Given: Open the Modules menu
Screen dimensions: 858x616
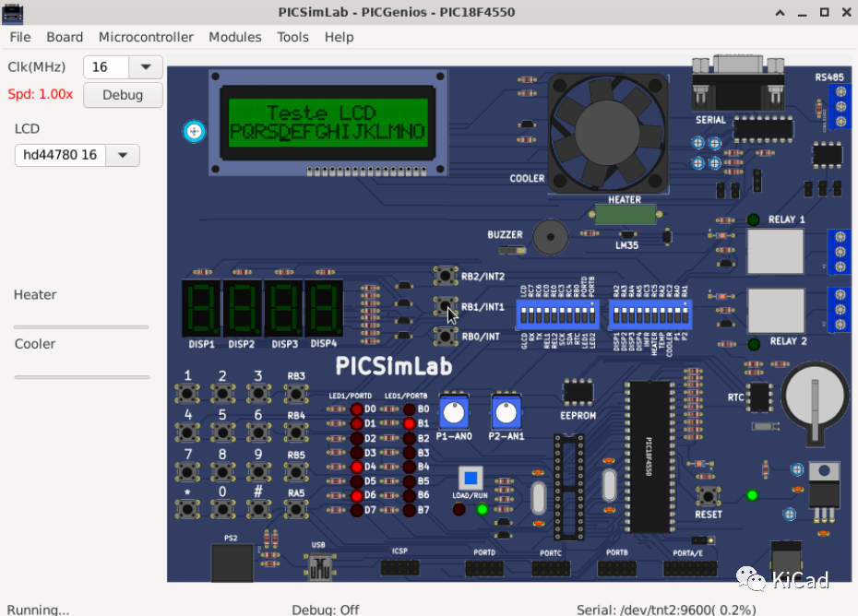Looking at the screenshot, I should [x=235, y=37].
